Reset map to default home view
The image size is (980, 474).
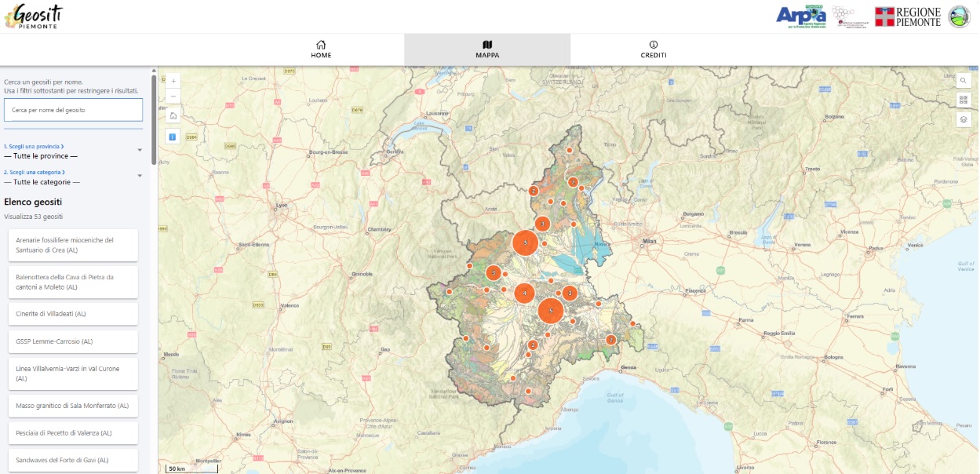pyautogui.click(x=173, y=116)
